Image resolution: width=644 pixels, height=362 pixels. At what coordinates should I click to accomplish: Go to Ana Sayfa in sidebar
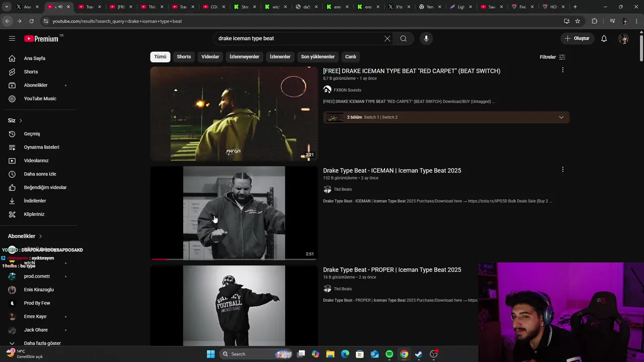click(x=39, y=58)
